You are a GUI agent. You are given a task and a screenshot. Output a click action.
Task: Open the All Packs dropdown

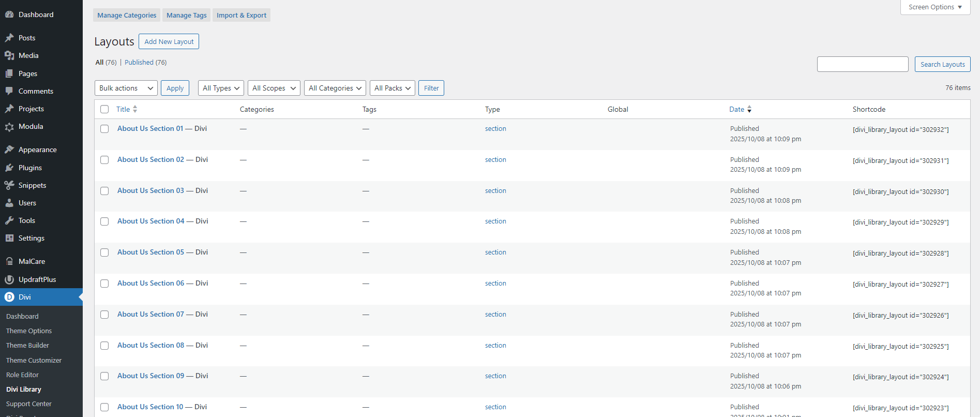click(393, 88)
